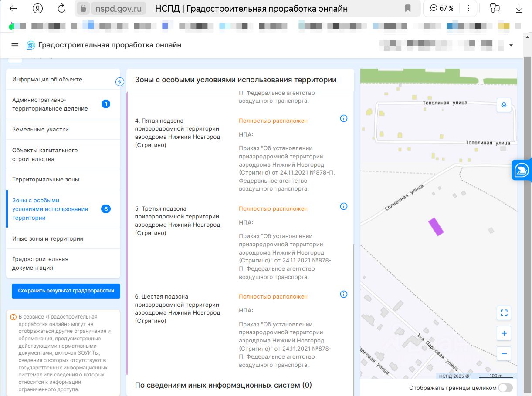
Task: Click the zones list vertical scrollbar
Action: (x=353, y=309)
